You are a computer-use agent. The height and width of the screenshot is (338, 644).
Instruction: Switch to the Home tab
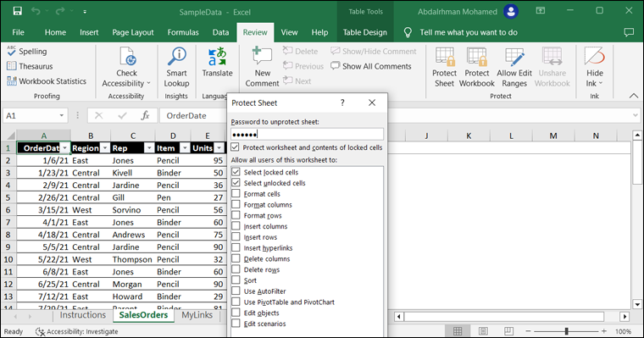(55, 32)
